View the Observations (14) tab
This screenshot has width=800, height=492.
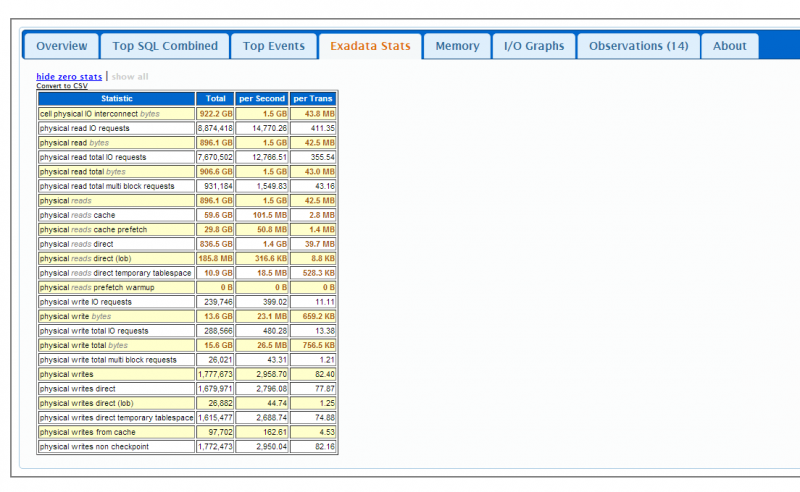(x=638, y=46)
